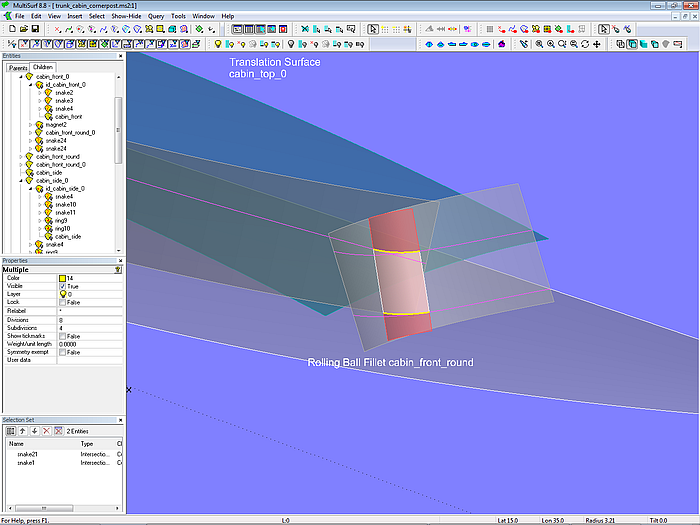This screenshot has height=525, width=700.
Task: Uncheck the Visible property checkbox
Action: click(x=62, y=286)
